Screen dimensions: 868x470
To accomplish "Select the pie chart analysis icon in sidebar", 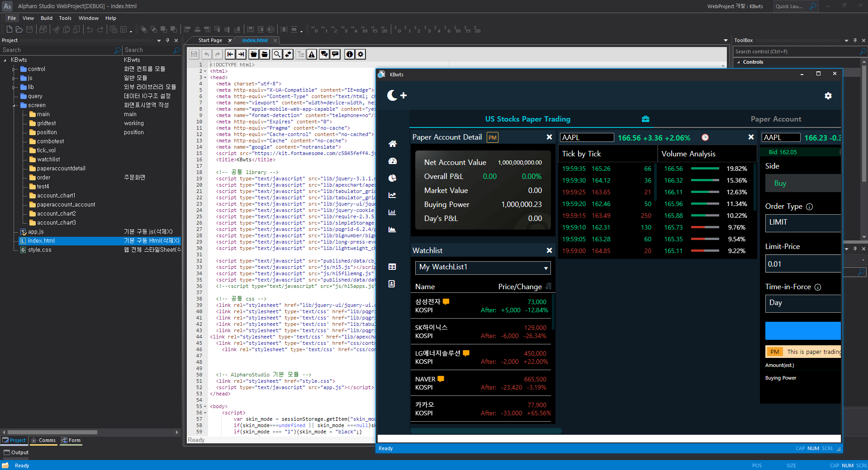I will [392, 178].
